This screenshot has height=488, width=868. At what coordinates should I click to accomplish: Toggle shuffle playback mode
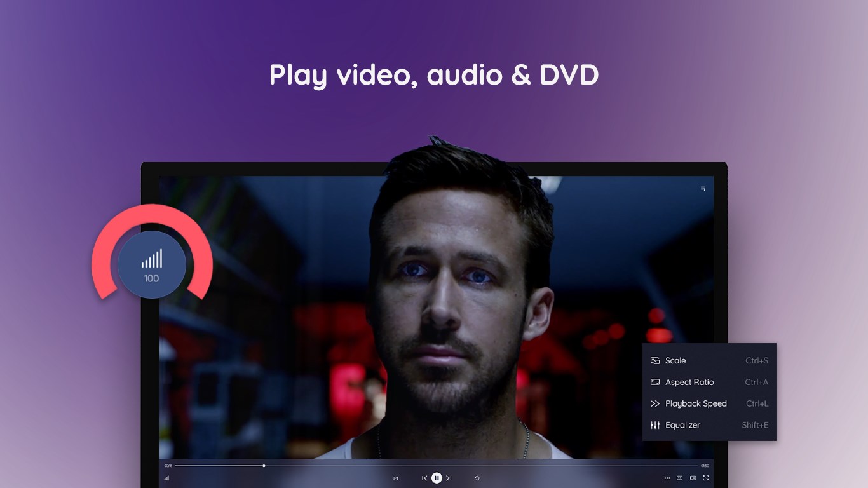pos(397,478)
